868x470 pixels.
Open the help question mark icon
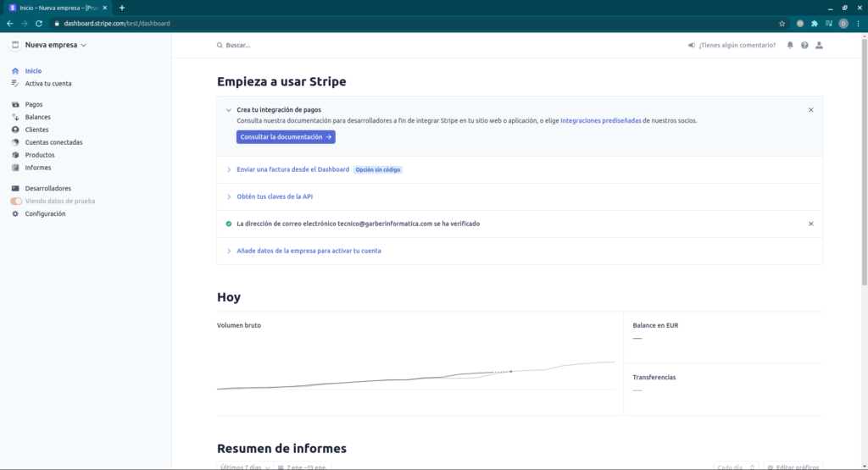click(804, 46)
